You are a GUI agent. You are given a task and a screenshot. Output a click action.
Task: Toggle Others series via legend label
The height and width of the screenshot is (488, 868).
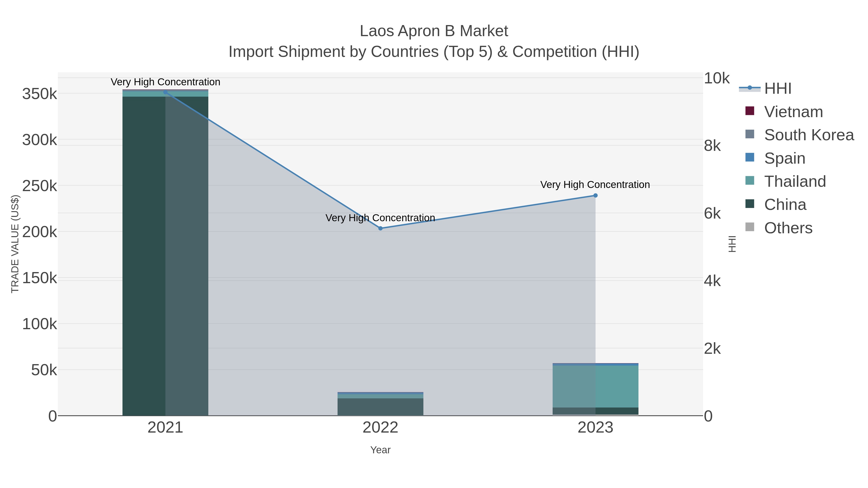pyautogui.click(x=788, y=228)
